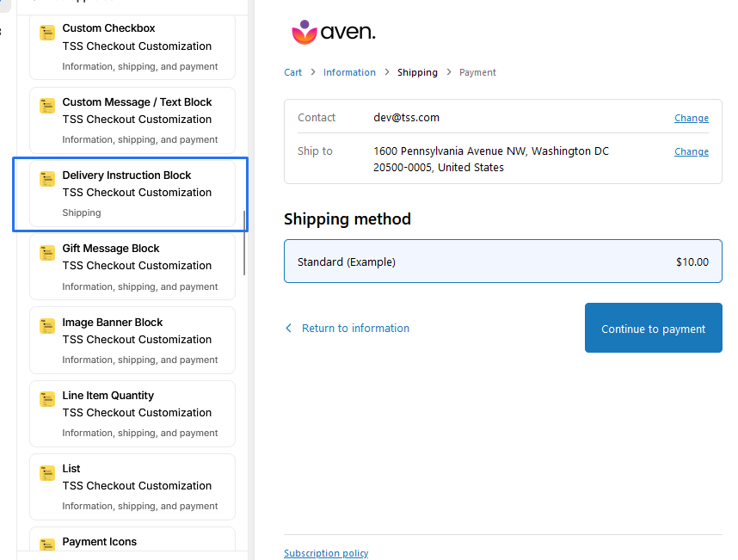The image size is (738, 560).
Task: Select the Standard (Example) shipping method
Action: point(502,262)
